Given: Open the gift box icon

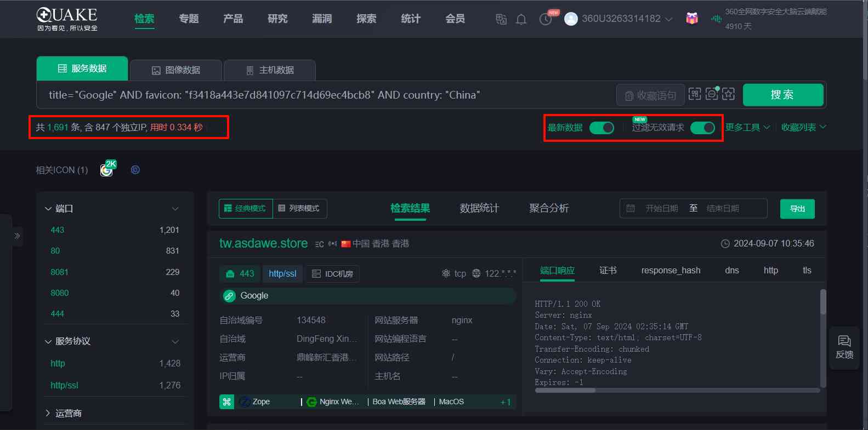Looking at the screenshot, I should 692,19.
